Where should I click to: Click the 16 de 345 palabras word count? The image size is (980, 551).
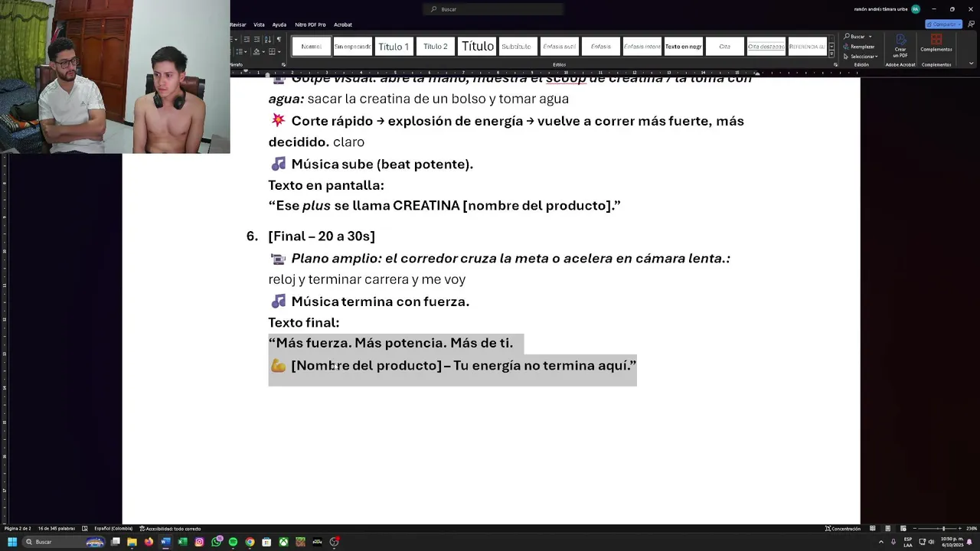coord(57,528)
